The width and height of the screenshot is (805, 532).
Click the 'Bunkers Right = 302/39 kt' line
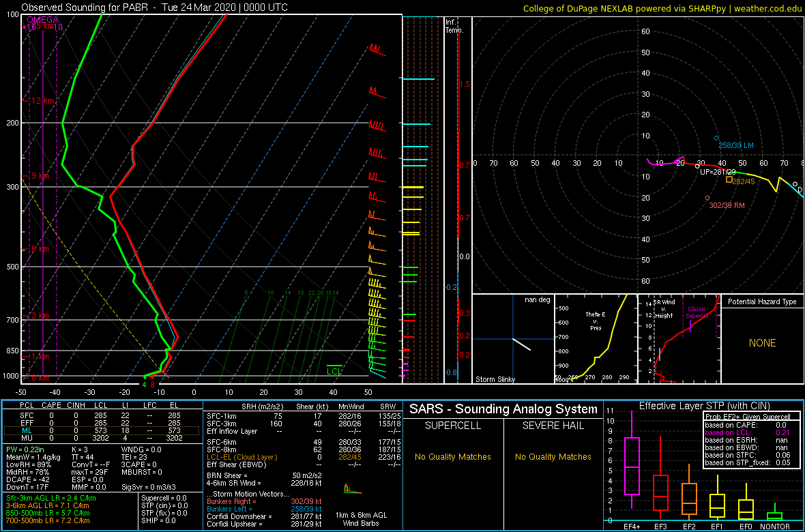(264, 502)
